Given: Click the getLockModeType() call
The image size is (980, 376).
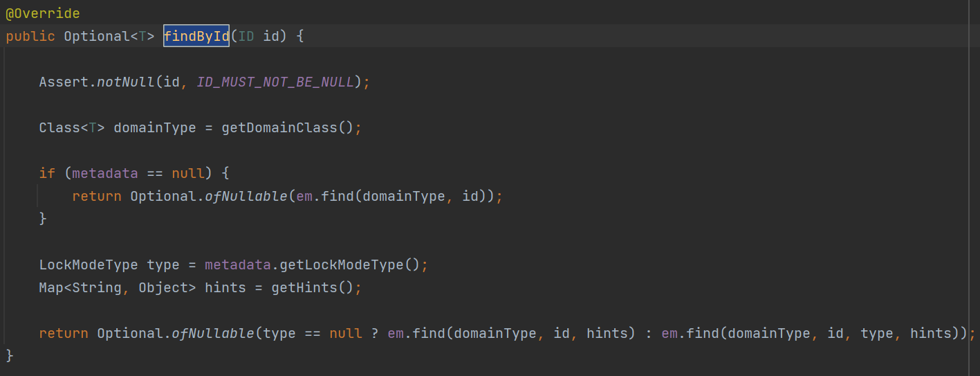Looking at the screenshot, I should (350, 265).
